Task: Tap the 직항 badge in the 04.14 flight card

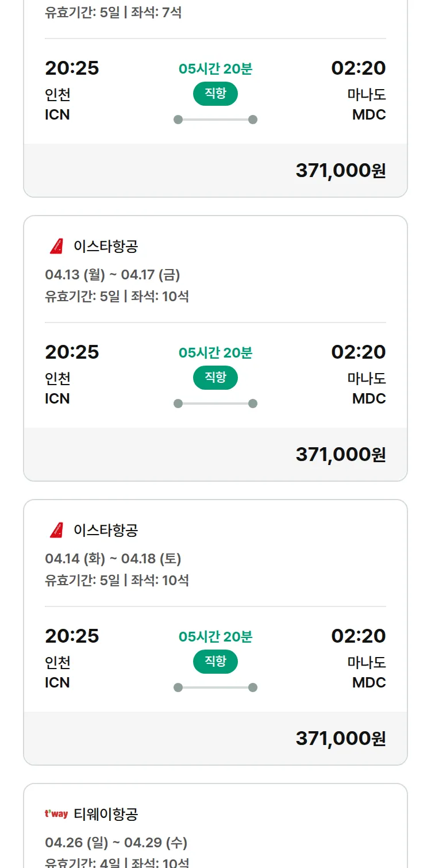Action: [x=215, y=662]
